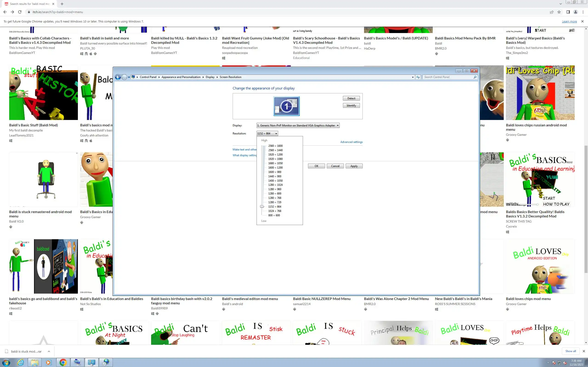Expand the download item chevron menu
Image resolution: width=588 pixels, height=367 pixels.
49,351
